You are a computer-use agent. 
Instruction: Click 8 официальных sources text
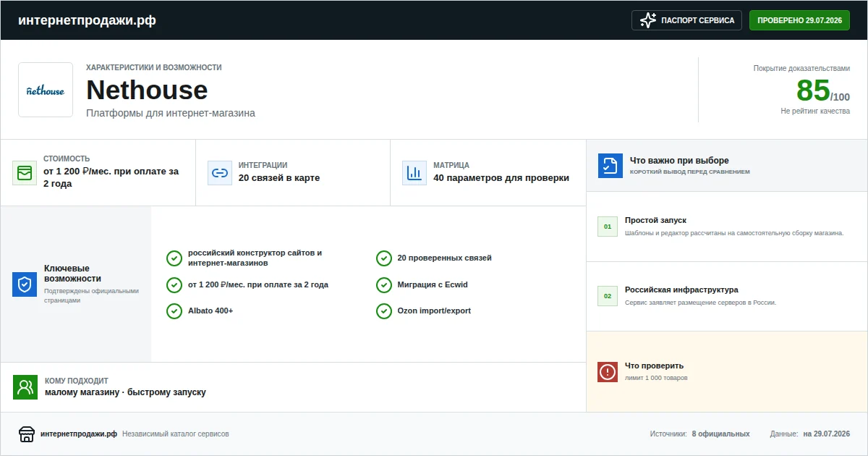pos(720,434)
